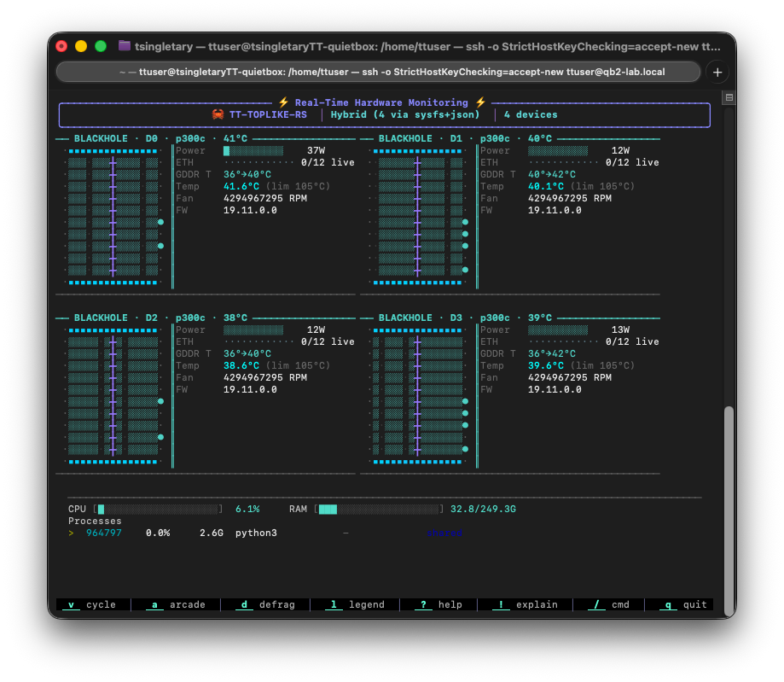Click the D1 power bar at 12W
This screenshot has height=682, width=784.
click(x=558, y=150)
